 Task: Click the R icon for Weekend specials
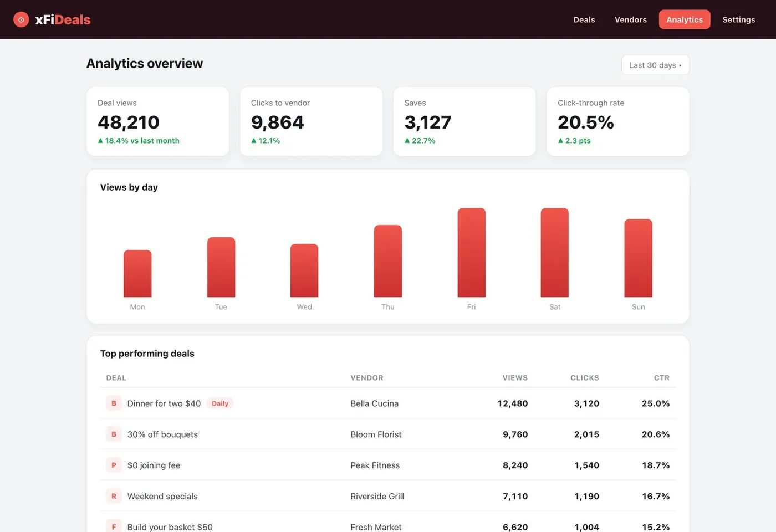pyautogui.click(x=114, y=497)
